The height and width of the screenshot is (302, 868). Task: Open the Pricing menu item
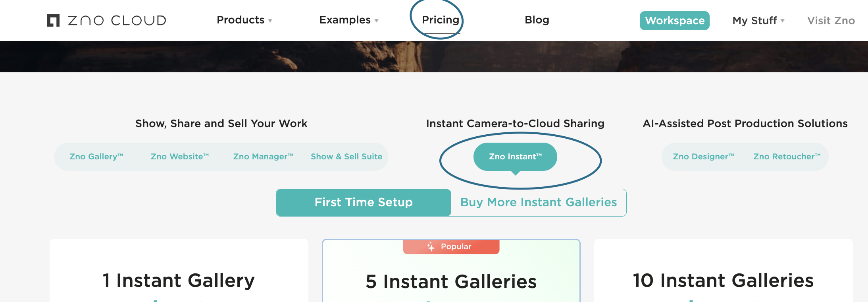pyautogui.click(x=441, y=20)
